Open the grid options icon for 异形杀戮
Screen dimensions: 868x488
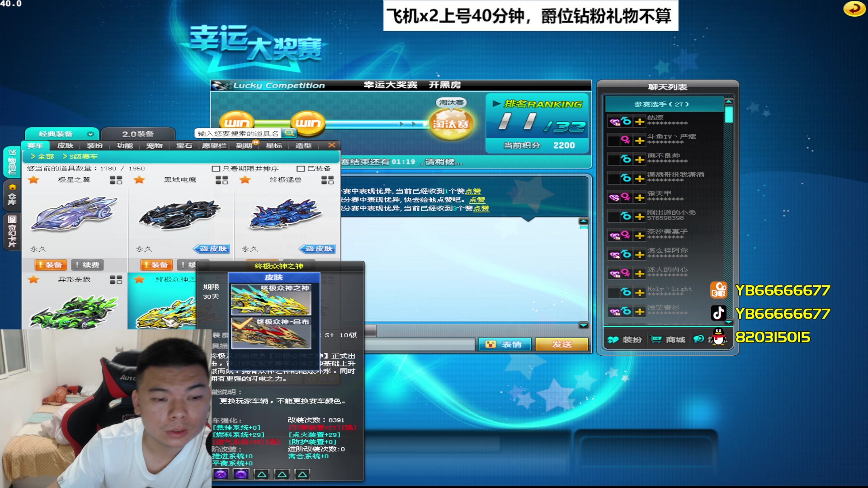116,280
